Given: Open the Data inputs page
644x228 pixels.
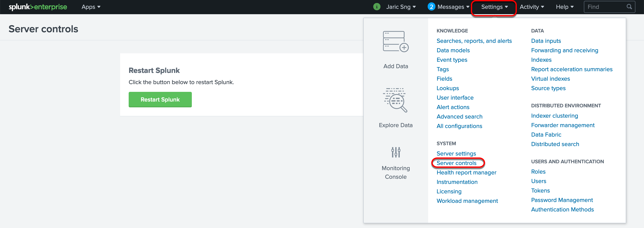Looking at the screenshot, I should click(546, 41).
